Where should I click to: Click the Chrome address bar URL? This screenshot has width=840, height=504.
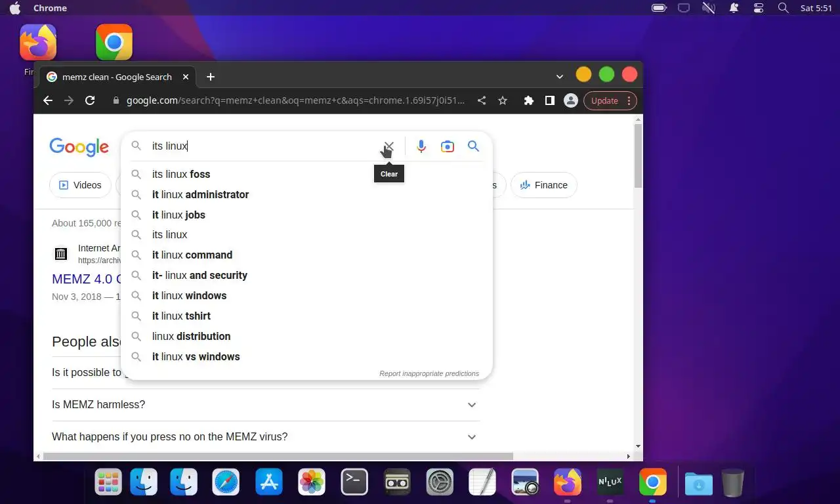coord(295,100)
